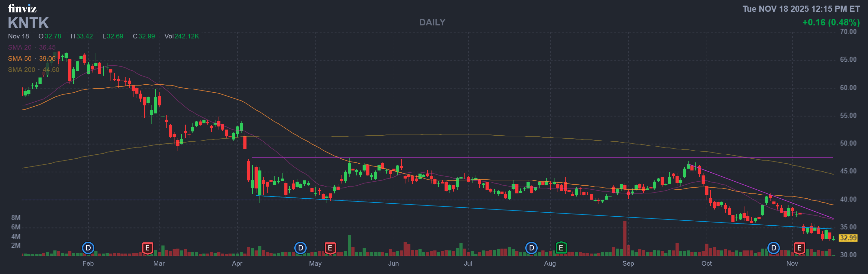
Task: Click the KNTK ticker symbol
Action: (28, 23)
